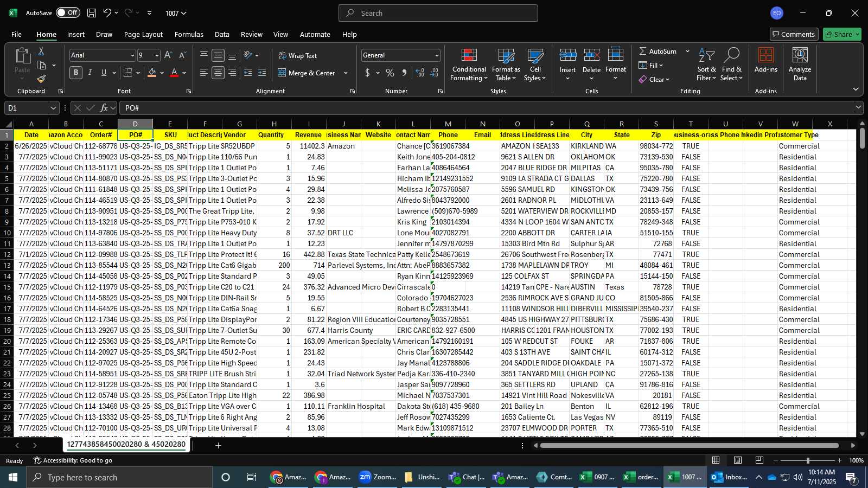Expand the Merge & Center dropdown arrow
The height and width of the screenshot is (488, 868).
[x=346, y=73]
